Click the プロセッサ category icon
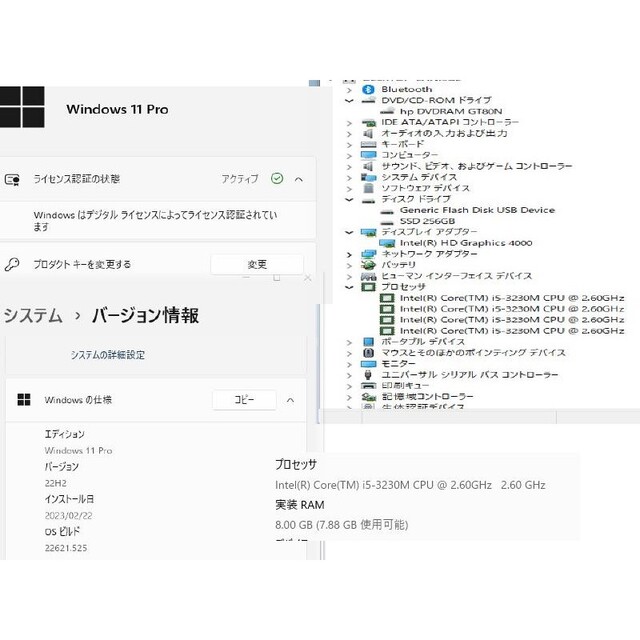The width and height of the screenshot is (640, 640). tap(368, 287)
